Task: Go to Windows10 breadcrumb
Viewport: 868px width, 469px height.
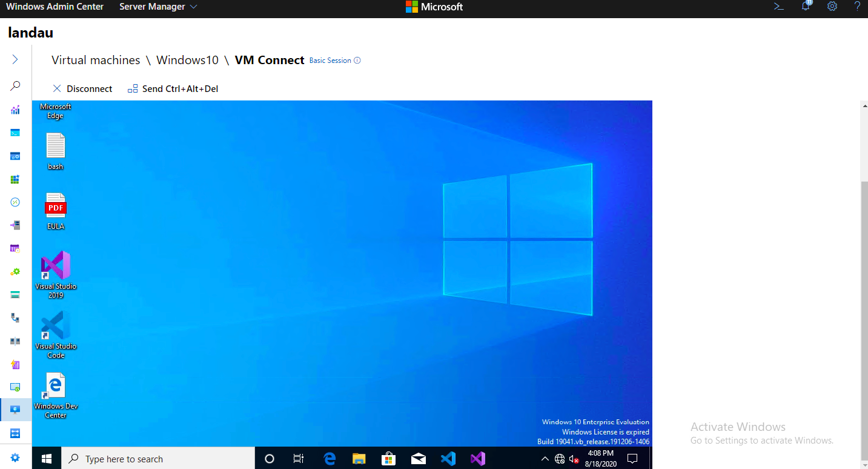Action: [x=187, y=60]
